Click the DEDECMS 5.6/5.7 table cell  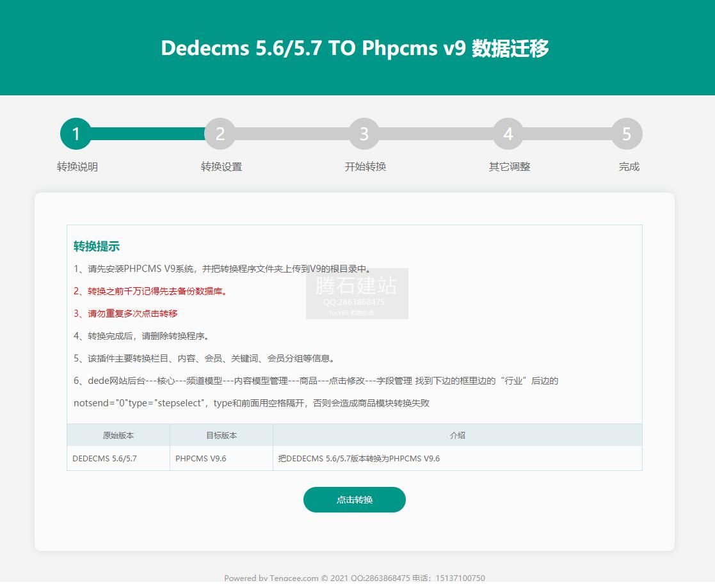(x=118, y=459)
